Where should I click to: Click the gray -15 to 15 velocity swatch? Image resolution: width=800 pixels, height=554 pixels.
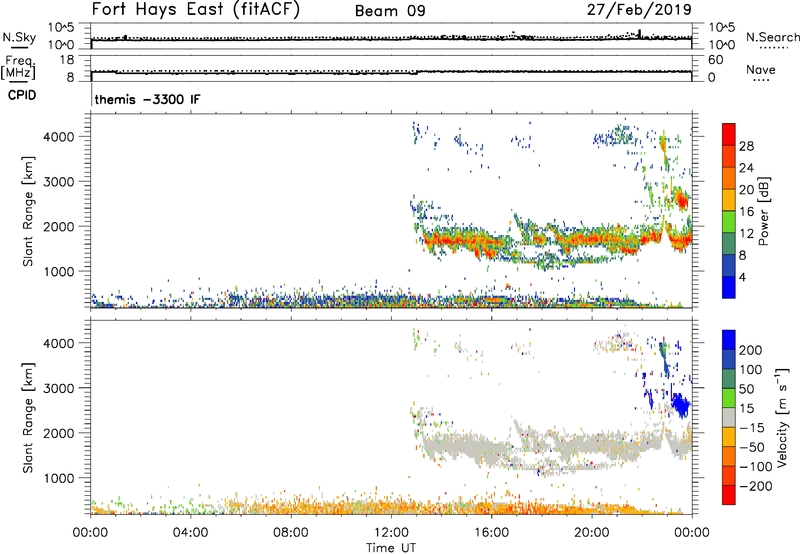(729, 417)
